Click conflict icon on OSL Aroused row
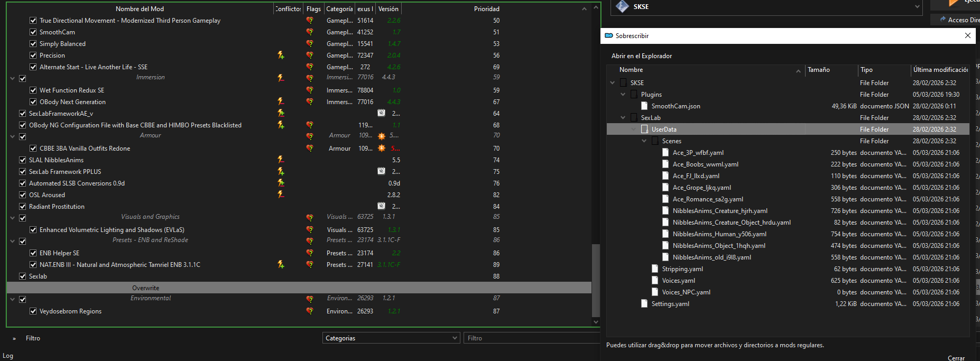The image size is (980, 361). point(281,195)
